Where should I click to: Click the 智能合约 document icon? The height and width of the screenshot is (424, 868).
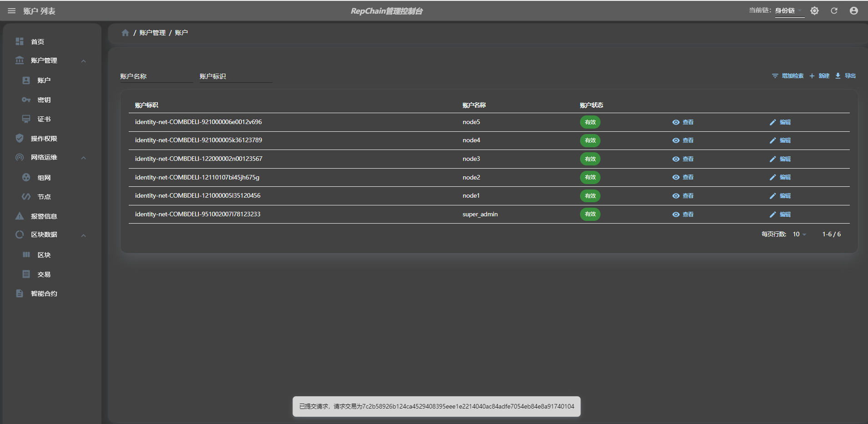tap(20, 293)
